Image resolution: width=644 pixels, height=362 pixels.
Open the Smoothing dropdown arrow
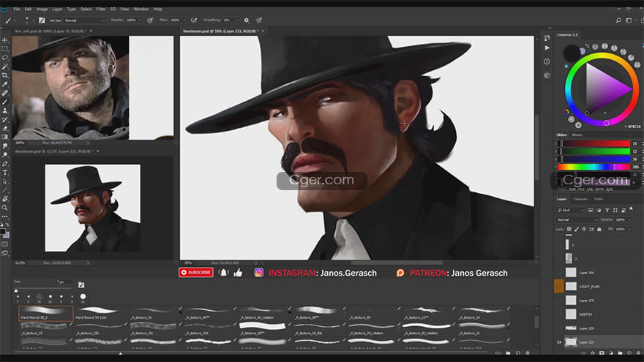[x=237, y=20]
